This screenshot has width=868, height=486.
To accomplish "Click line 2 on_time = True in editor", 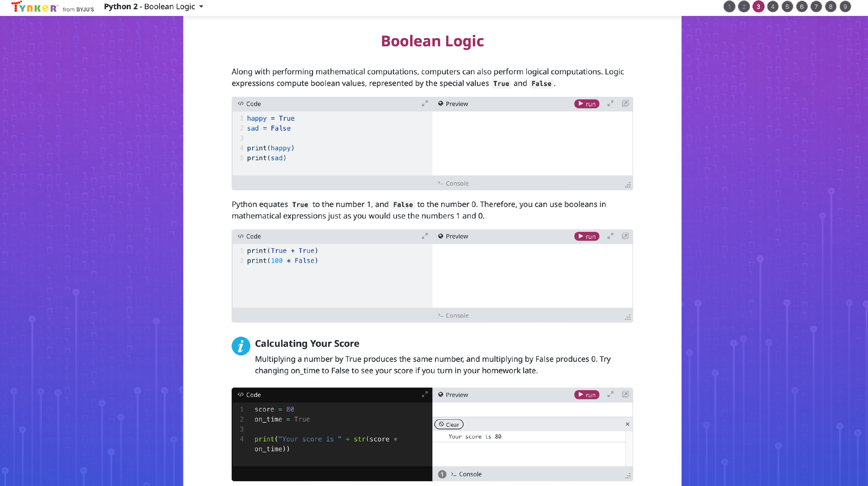I will [282, 419].
